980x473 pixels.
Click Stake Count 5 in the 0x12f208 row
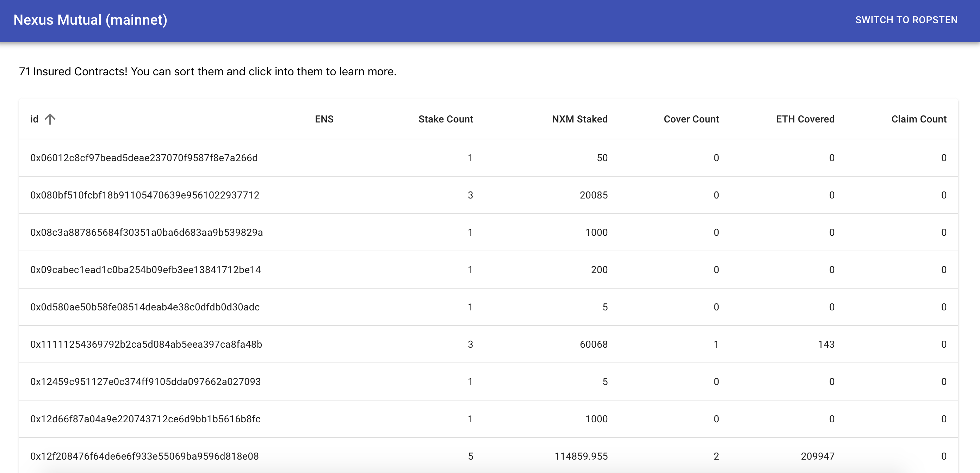click(x=470, y=456)
